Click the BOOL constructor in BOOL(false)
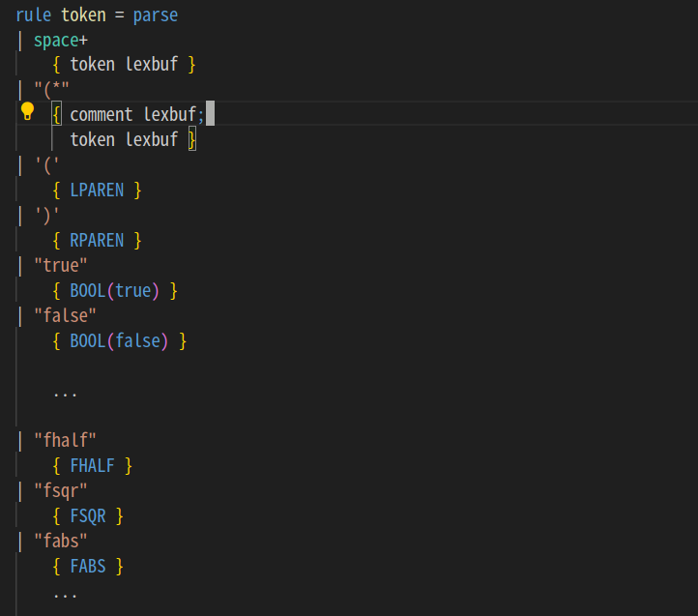 tap(88, 340)
